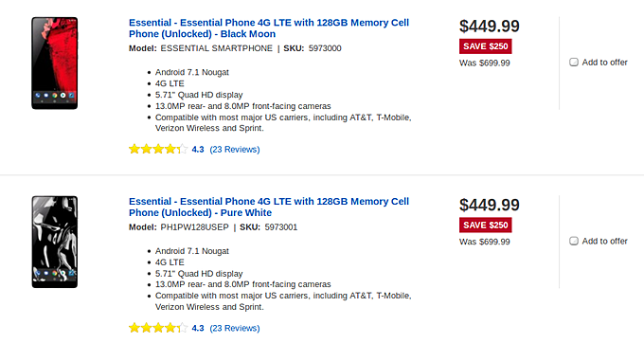The height and width of the screenshot is (343, 644).
Task: Check Add to offer for Pure White phone
Action: (x=574, y=241)
